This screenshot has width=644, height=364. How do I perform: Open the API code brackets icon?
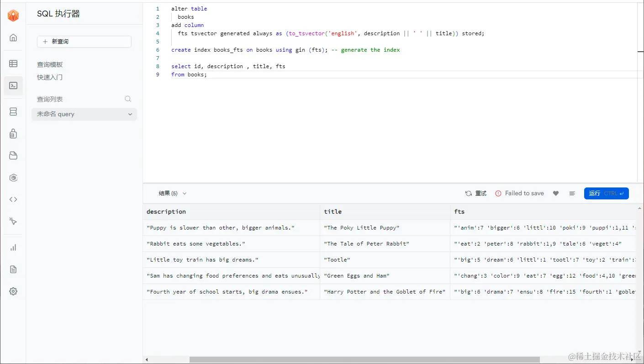pos(13,199)
